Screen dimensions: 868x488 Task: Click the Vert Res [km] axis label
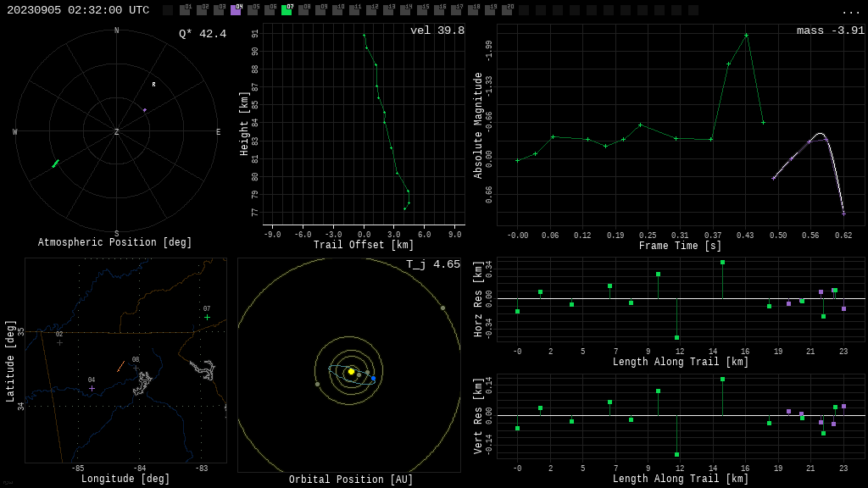(478, 416)
